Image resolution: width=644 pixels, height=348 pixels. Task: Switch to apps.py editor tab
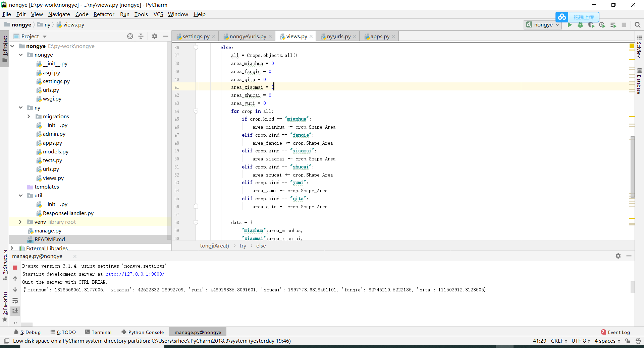380,37
